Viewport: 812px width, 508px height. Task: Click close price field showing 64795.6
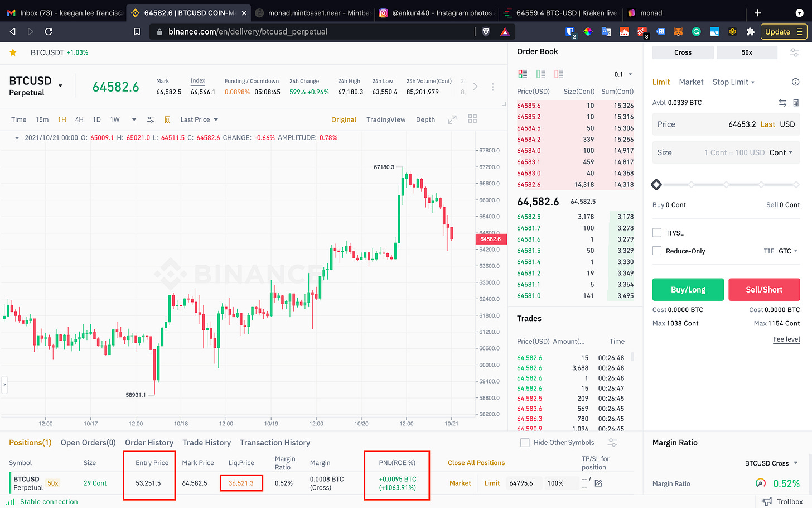click(x=524, y=483)
